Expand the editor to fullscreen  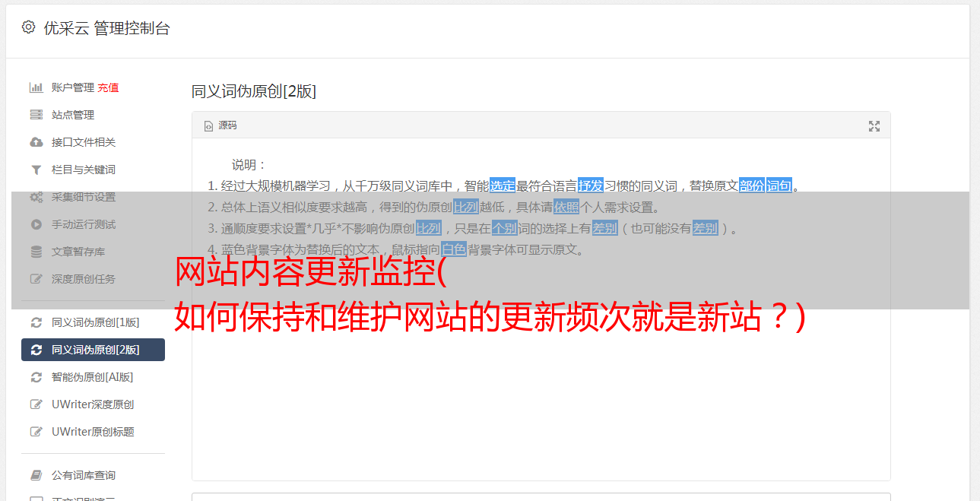click(x=874, y=126)
